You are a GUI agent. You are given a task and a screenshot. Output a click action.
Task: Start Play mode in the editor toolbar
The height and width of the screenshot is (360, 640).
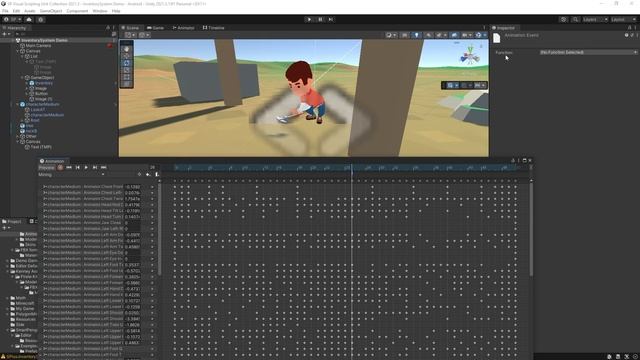[309, 19]
